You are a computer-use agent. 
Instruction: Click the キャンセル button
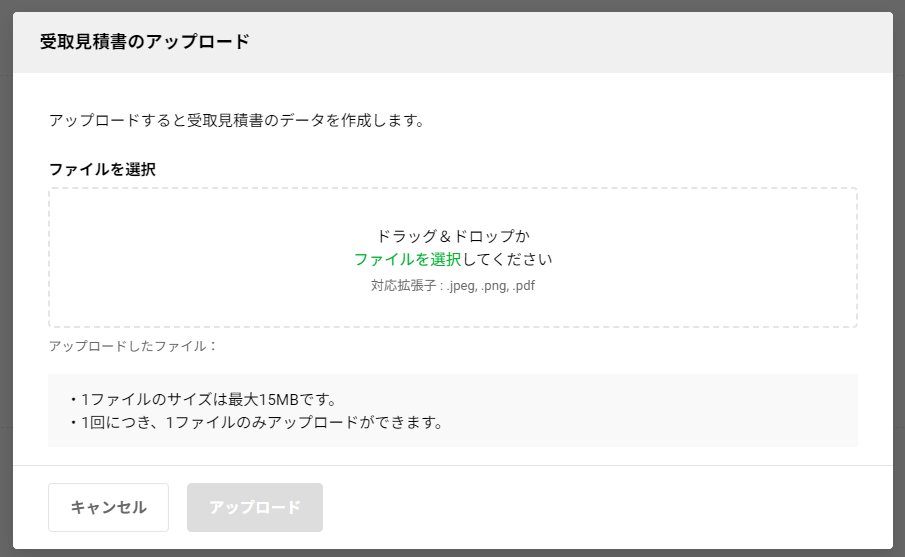point(109,507)
